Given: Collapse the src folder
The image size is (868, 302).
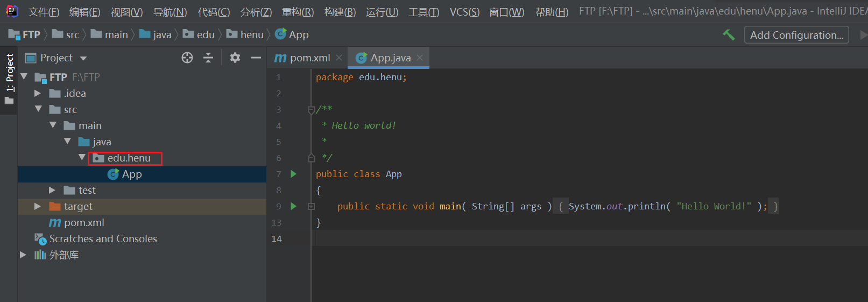Looking at the screenshot, I should pos(38,109).
